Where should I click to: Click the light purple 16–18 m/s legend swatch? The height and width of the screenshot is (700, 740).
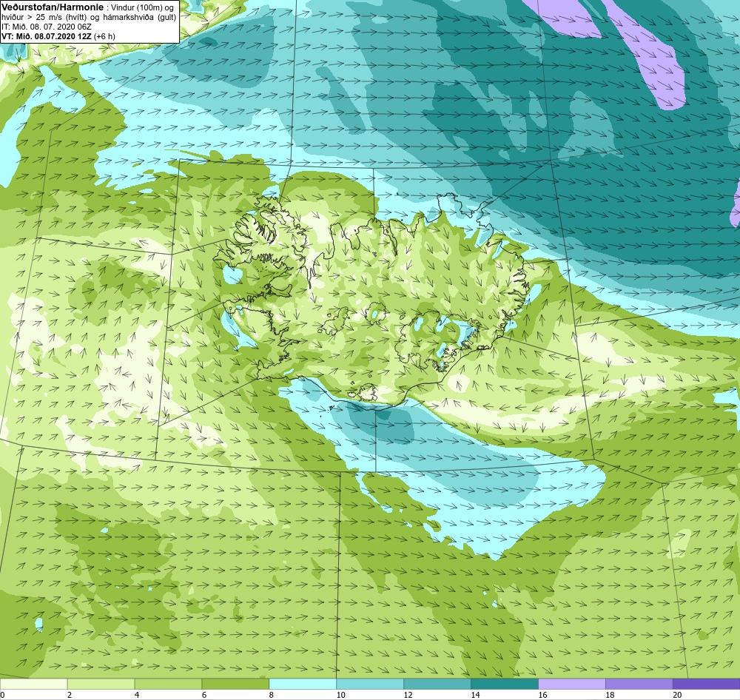(x=571, y=684)
